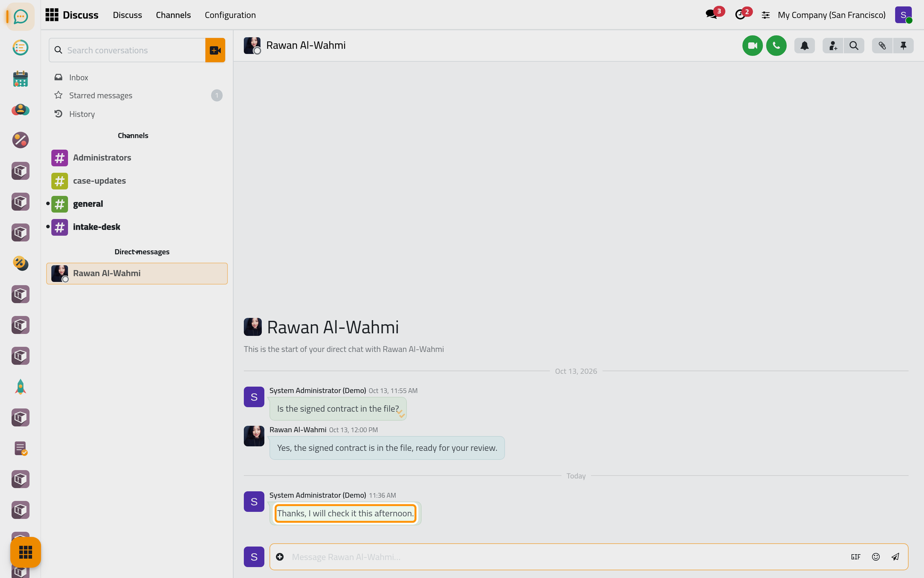924x578 pixels.
Task: Open the user menu avatar
Action: click(903, 15)
